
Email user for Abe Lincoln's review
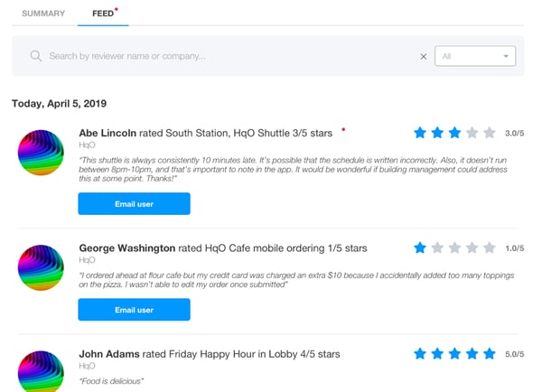(x=134, y=203)
